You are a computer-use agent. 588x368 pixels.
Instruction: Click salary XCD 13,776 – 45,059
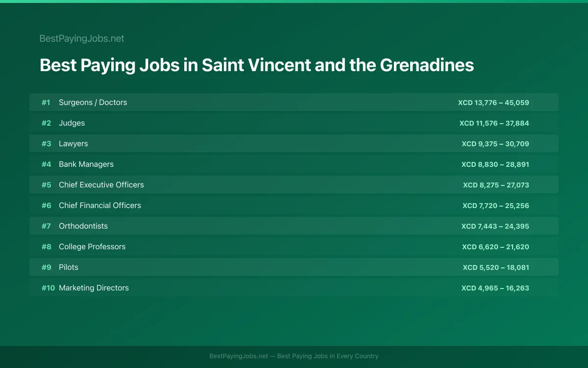pos(493,103)
